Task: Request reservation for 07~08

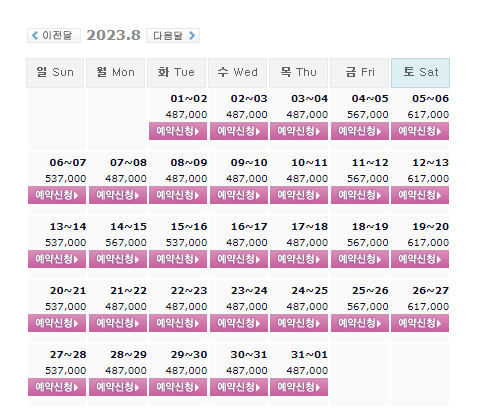Action: pyautogui.click(x=118, y=195)
